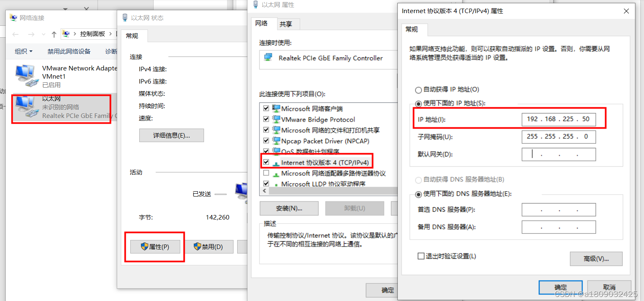Click the Realtek PCIe GbE adapter icon
Image resolution: width=644 pixels, height=301 pixels.
tap(268, 57)
